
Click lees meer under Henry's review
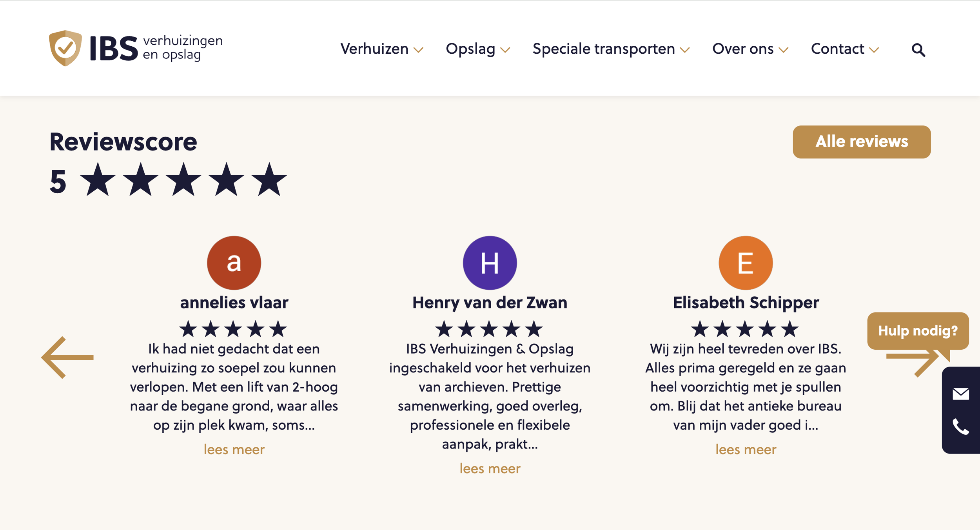point(490,468)
